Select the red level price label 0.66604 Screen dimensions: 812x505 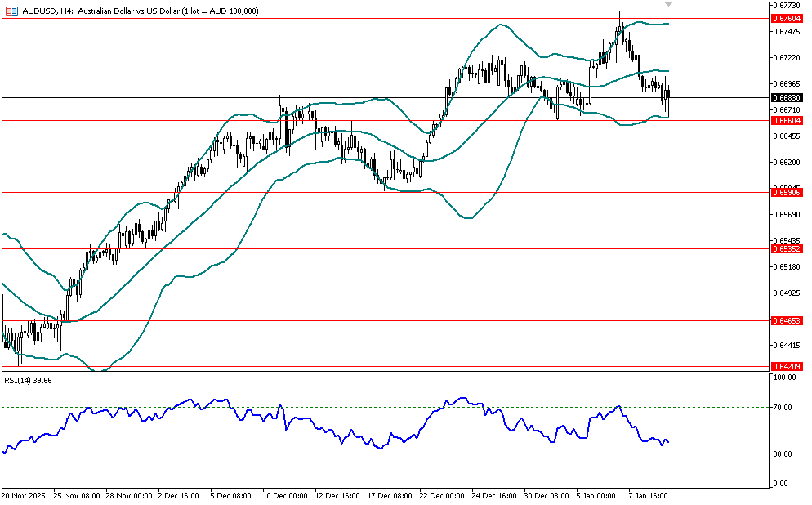785,120
